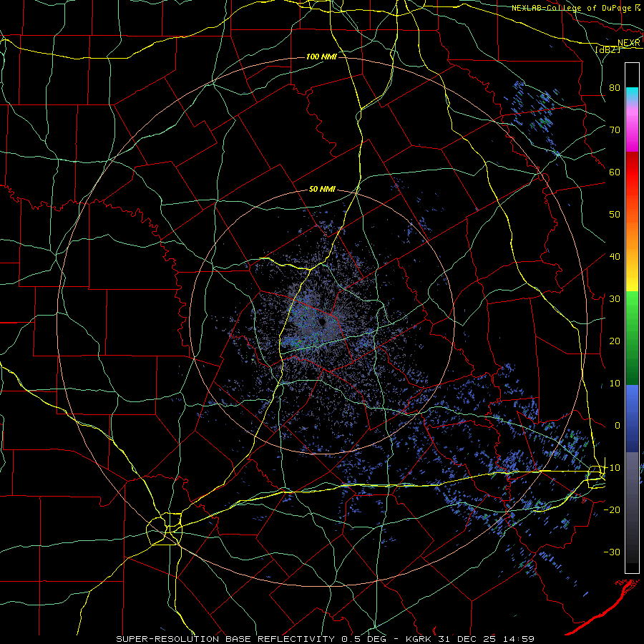Select the 10 dBZ scale value

[615, 384]
